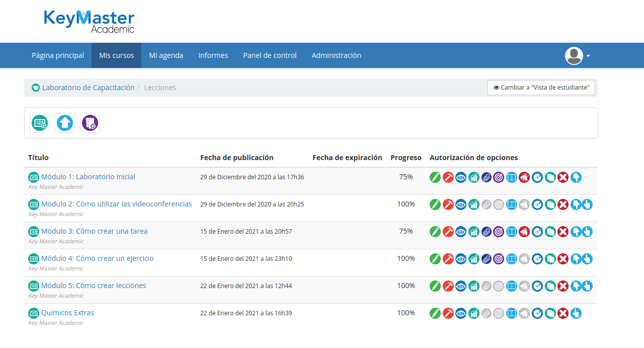Click the blue upload arrow icon
The width and height of the screenshot is (644, 348).
pyautogui.click(x=65, y=123)
